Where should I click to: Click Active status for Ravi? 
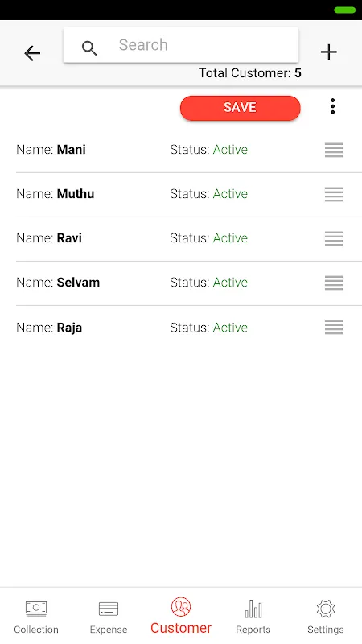point(230,238)
